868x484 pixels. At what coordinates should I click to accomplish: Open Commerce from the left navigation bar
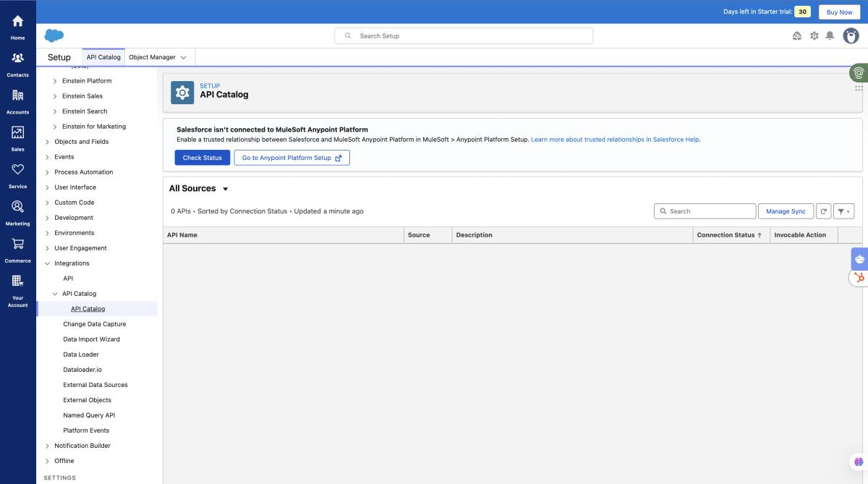point(17,250)
